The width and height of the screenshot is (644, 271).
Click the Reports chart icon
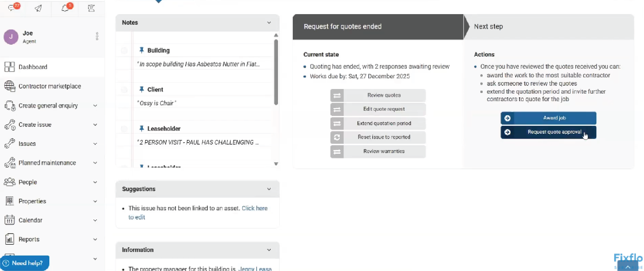click(x=10, y=239)
